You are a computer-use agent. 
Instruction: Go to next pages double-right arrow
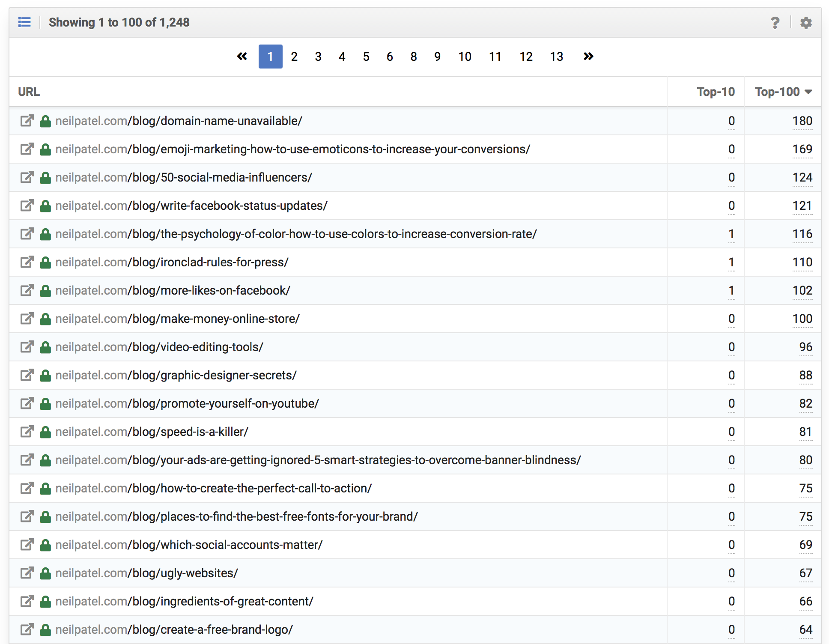click(588, 56)
